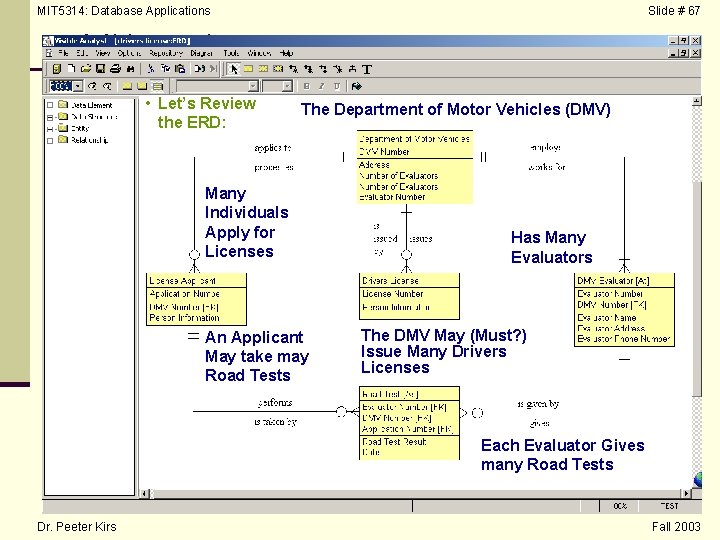The height and width of the screenshot is (540, 720).
Task: Select the Drivers License entity box
Action: [409, 296]
